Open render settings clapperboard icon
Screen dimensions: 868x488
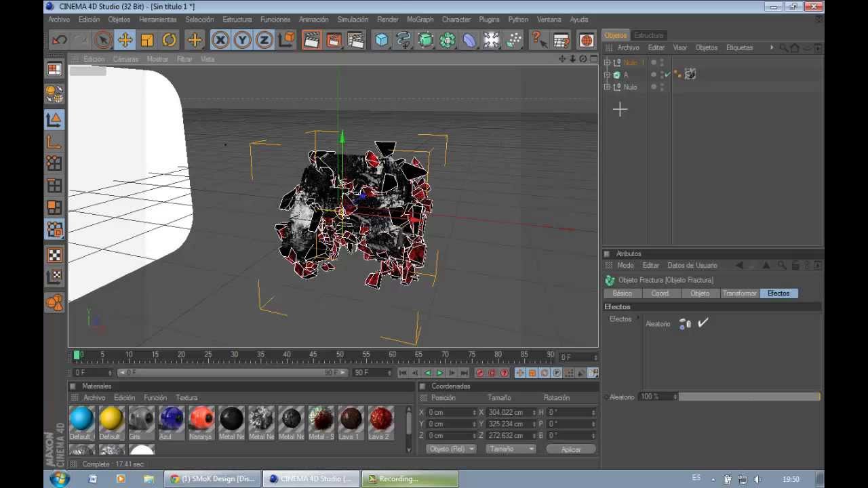(x=355, y=40)
